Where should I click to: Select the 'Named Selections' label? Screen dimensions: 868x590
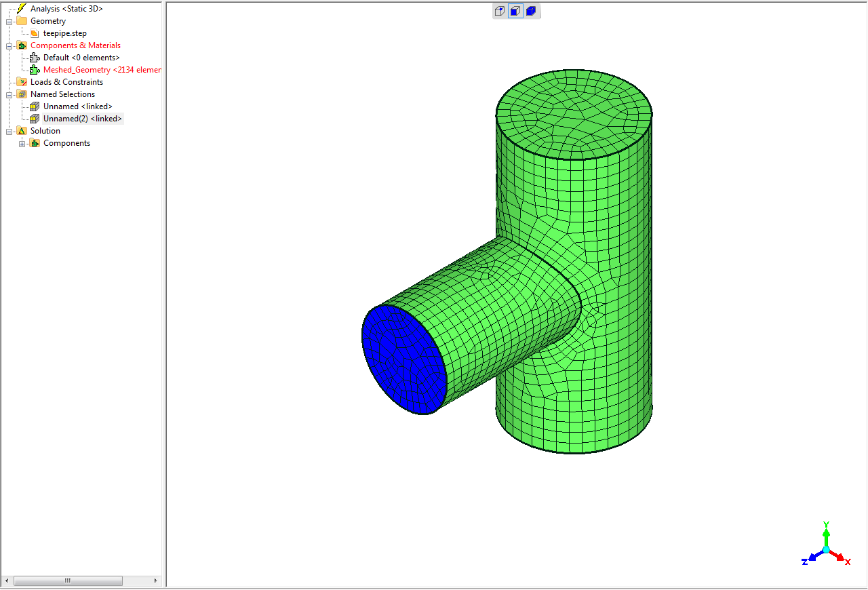tap(62, 94)
